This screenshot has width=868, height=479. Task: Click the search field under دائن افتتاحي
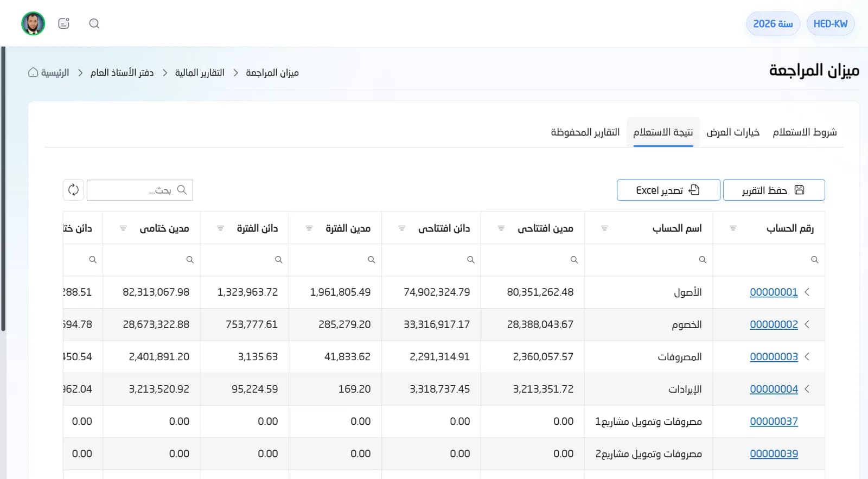(x=431, y=260)
